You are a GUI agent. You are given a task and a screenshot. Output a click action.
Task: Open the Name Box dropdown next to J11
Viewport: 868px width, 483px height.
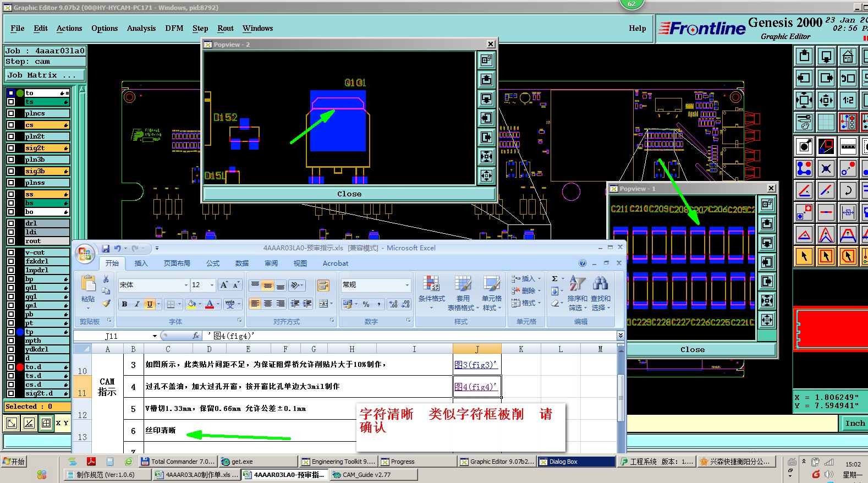(x=155, y=336)
